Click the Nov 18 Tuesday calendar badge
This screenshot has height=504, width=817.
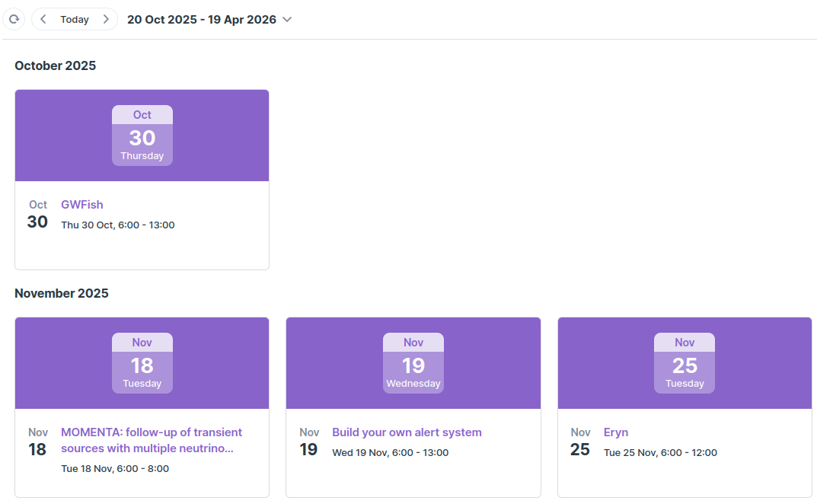point(142,363)
